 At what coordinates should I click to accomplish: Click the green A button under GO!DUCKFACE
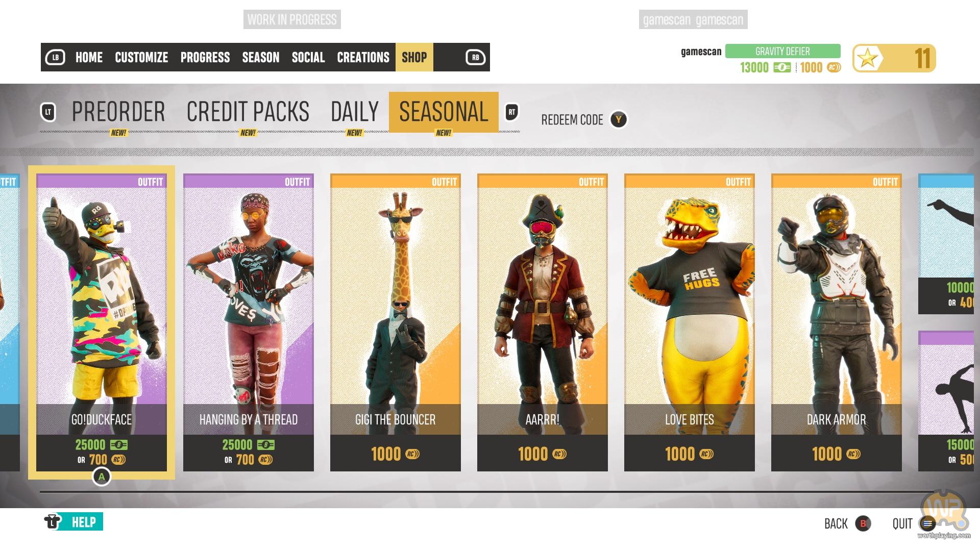click(102, 477)
